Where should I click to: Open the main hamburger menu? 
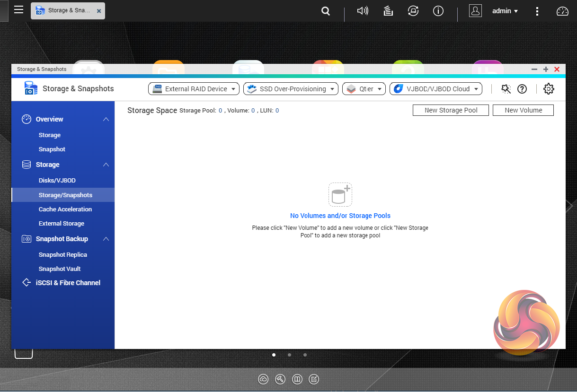pos(18,10)
